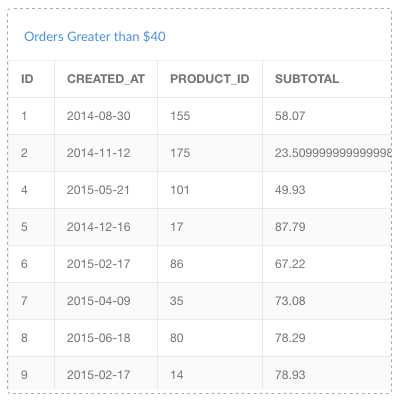The image size is (401, 402).
Task: Click product ID cell 80
Action: tap(177, 338)
